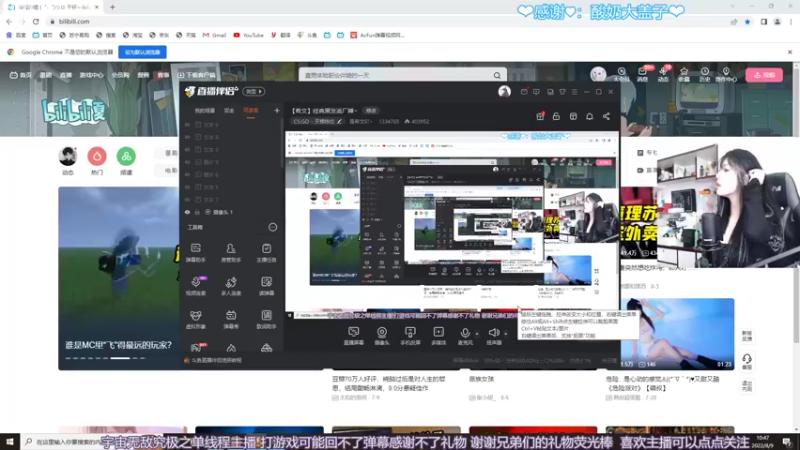Click 下载客户端 link on bilibili

[x=196, y=75]
